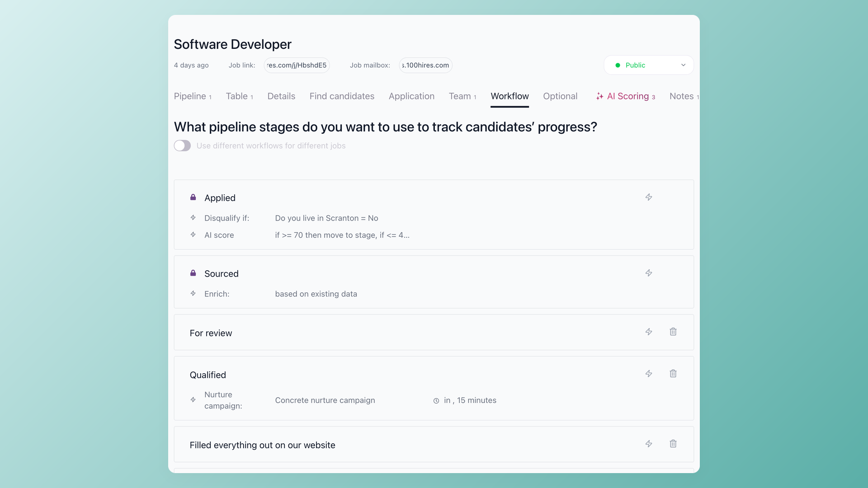Click the Enrich label

tap(217, 294)
